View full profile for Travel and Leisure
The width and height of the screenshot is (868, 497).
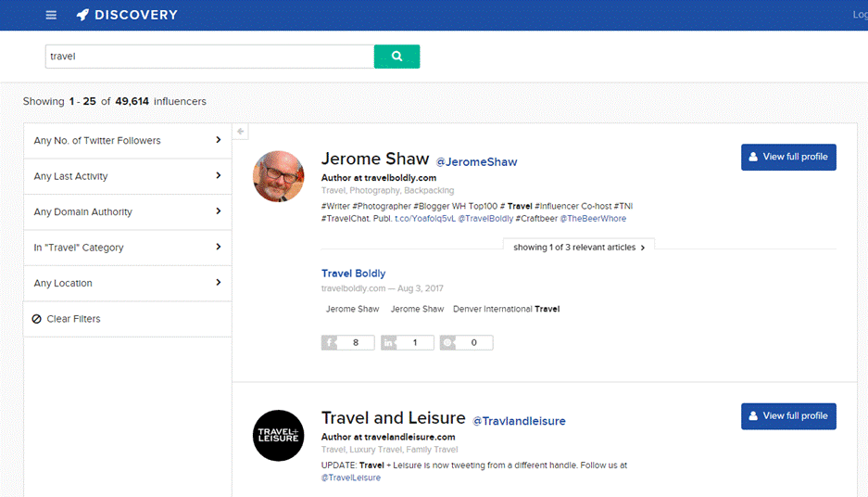click(788, 415)
